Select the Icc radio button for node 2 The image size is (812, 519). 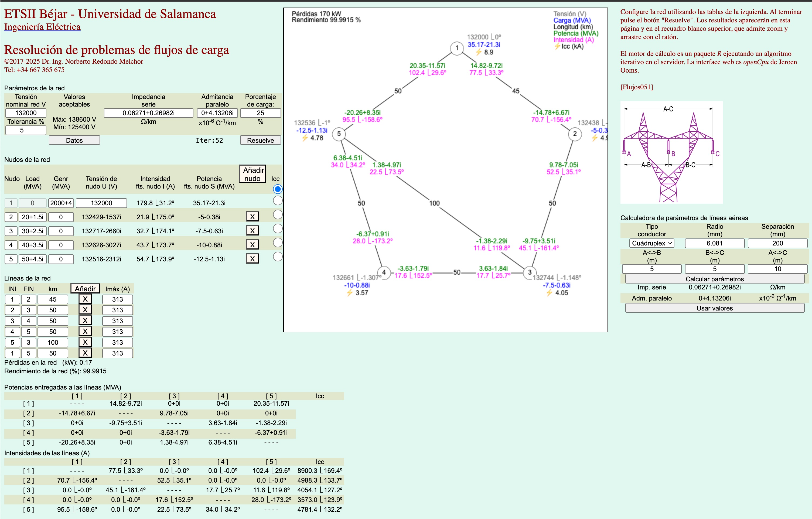(278, 214)
